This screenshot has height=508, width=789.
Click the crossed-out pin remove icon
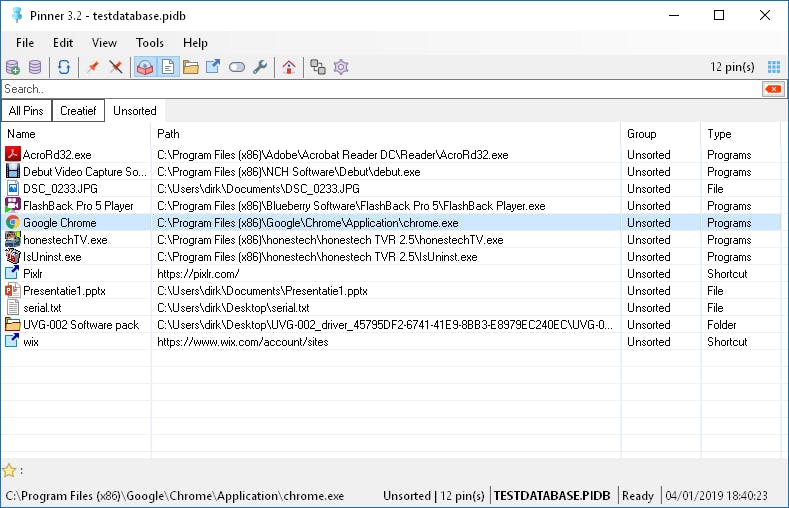[116, 67]
